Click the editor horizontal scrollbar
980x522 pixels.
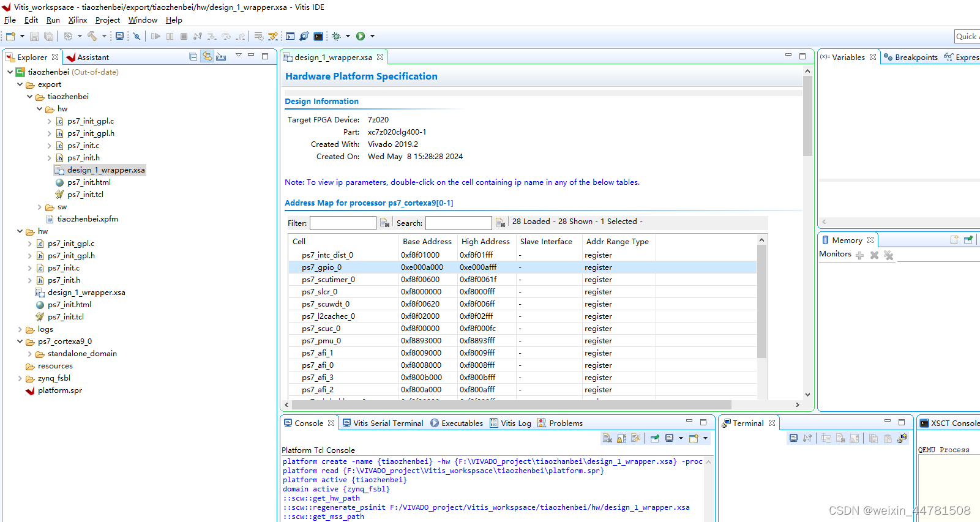point(511,405)
